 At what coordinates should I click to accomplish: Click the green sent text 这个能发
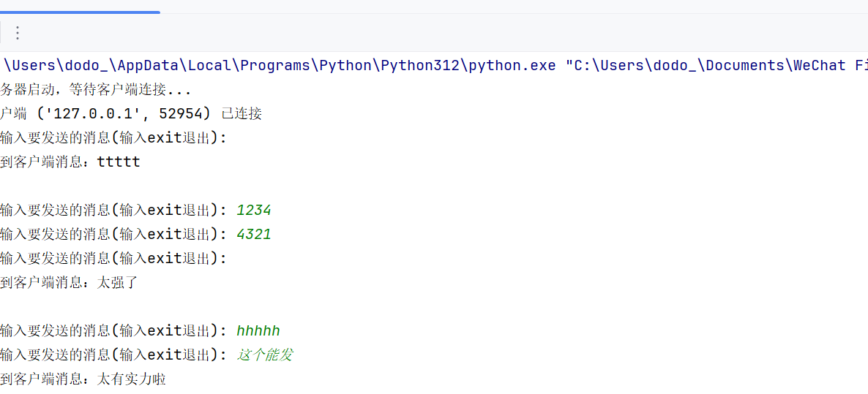tap(265, 355)
